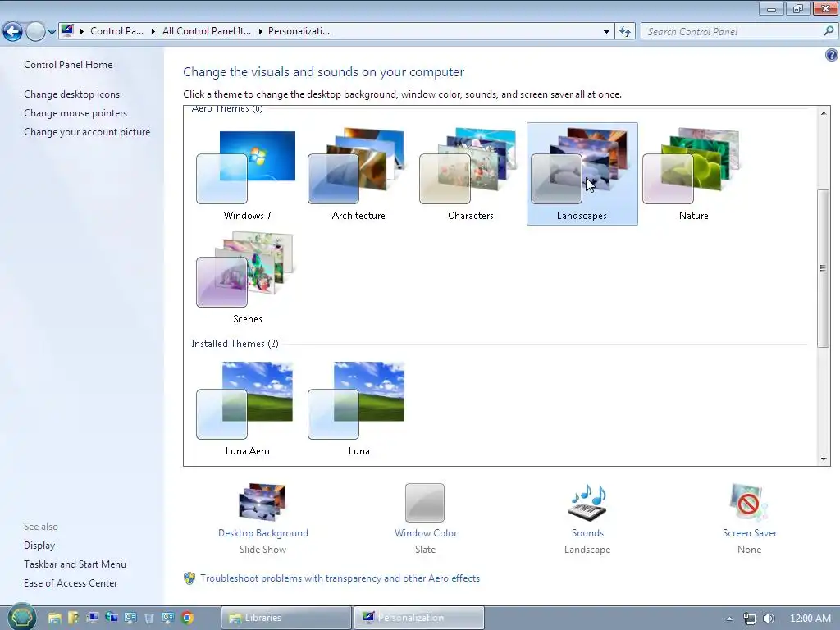Select the Architecture theme
The image size is (840, 630).
click(358, 174)
